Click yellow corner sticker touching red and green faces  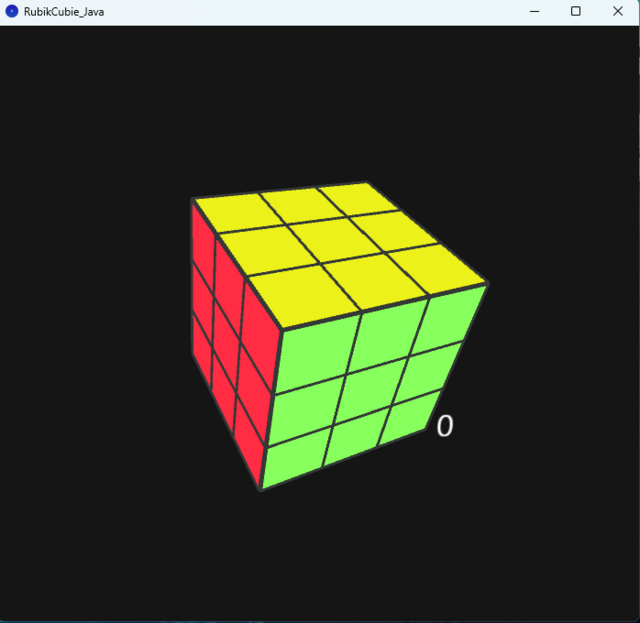coord(304,296)
